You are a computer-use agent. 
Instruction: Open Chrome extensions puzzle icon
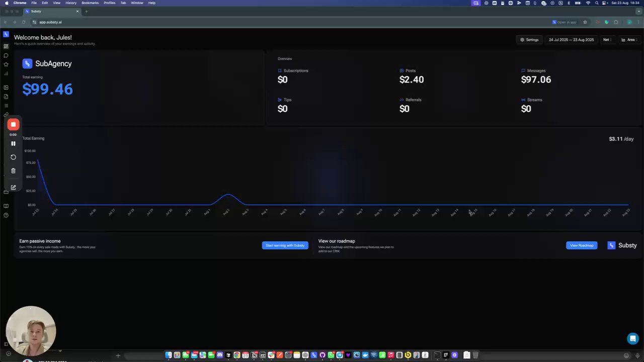[x=616, y=22]
